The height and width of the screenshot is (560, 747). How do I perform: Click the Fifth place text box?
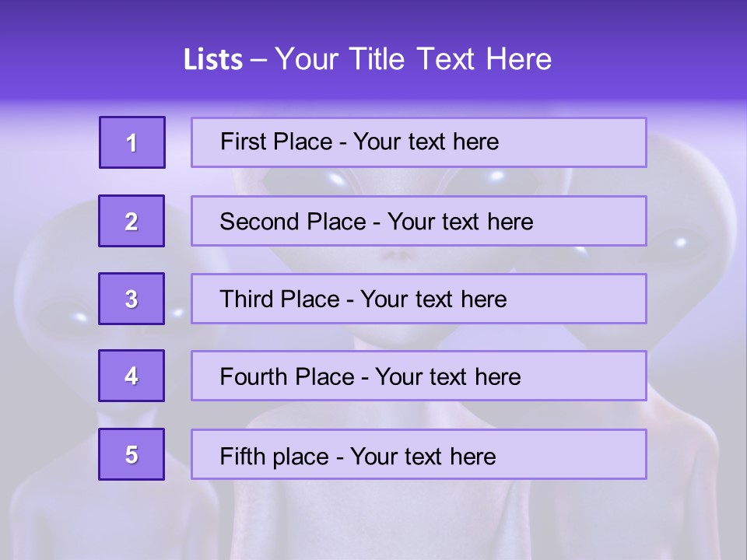pos(419,454)
